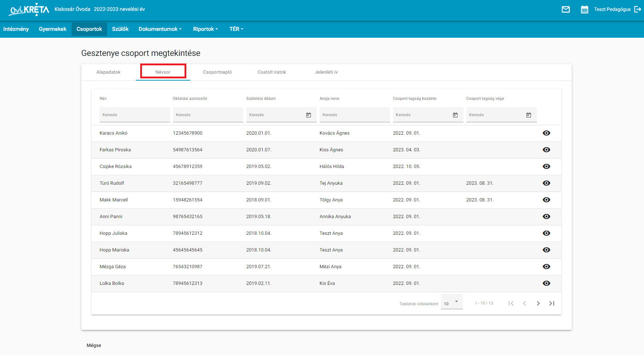Screen dimensions: 644x356
Task: Go to first page of results
Action: pos(511,303)
